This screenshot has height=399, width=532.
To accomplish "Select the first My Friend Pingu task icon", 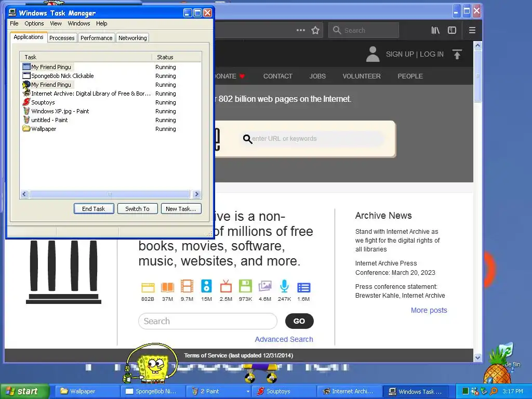I will 26,67.
